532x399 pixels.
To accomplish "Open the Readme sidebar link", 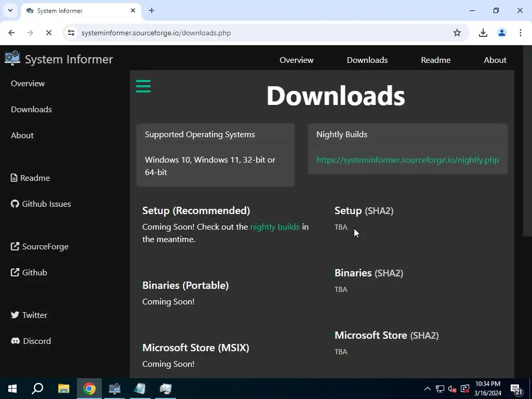I will click(x=30, y=178).
